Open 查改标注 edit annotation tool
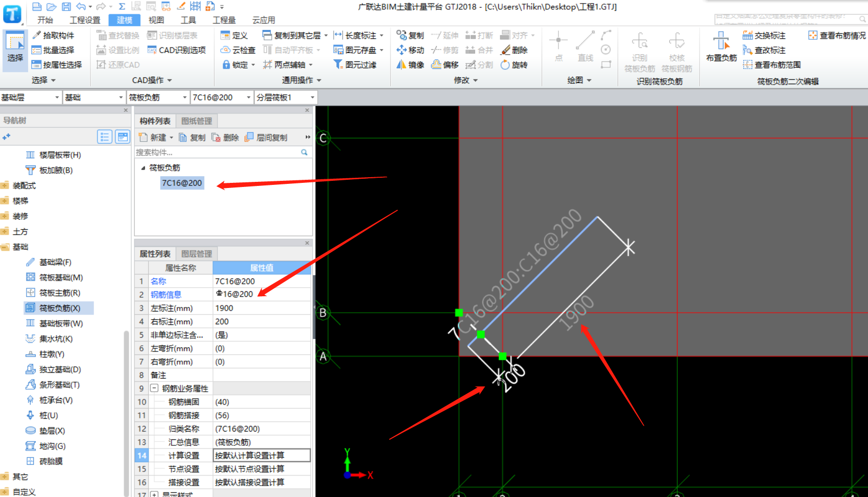868x497 pixels. [x=764, y=50]
